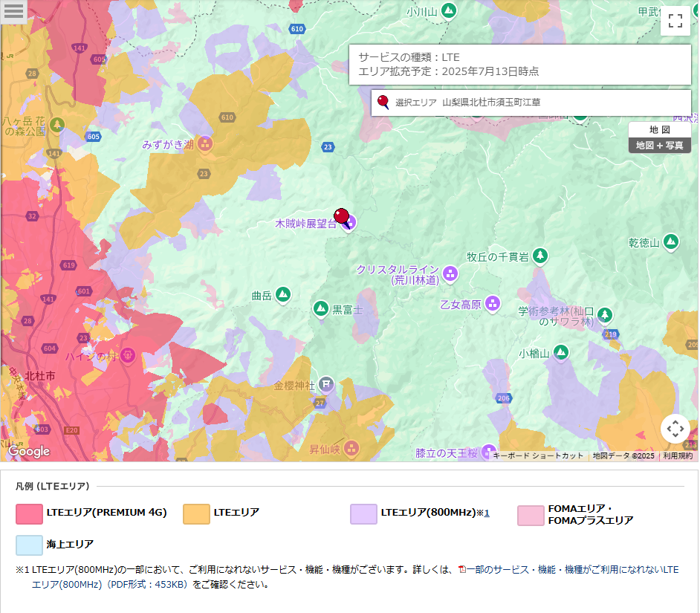Open the hamburger menu icon
Viewport: 700px width, 613px height.
13,11
